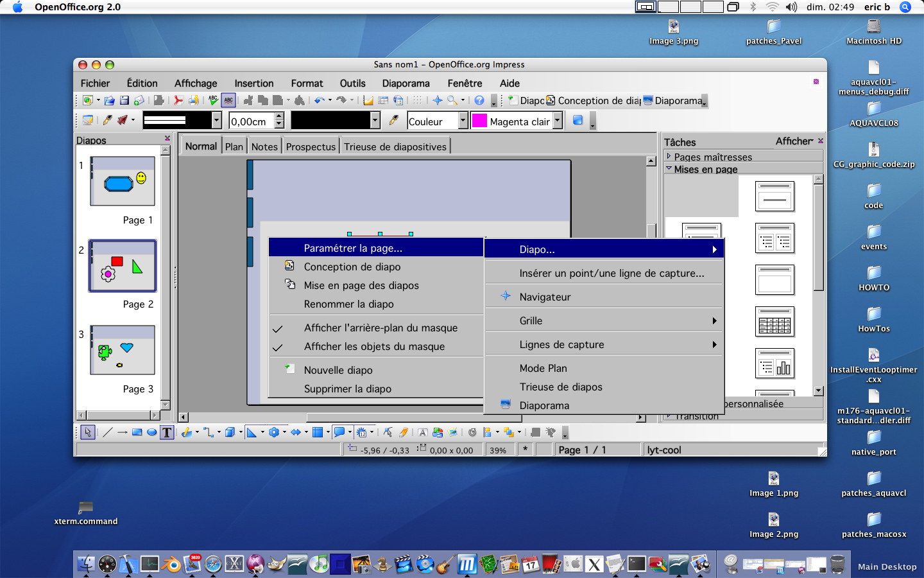Select Renommer la diapo
This screenshot has width=924, height=578.
pyautogui.click(x=375, y=304)
